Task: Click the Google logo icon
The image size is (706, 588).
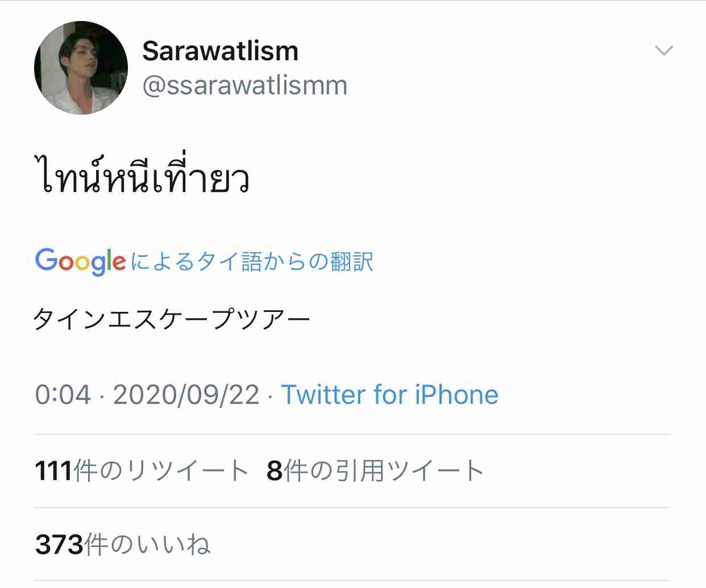Action: point(80,261)
